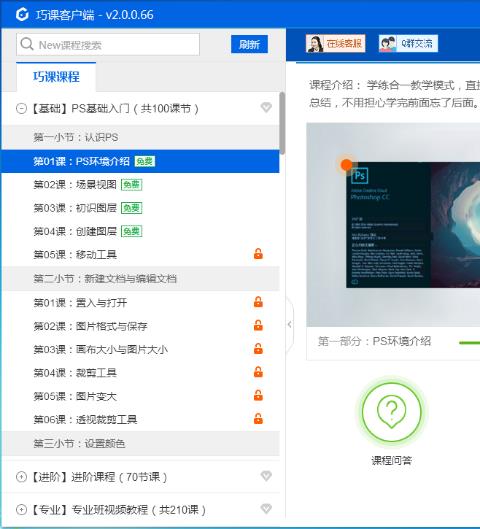Click section header 第三小节：设置颜色
This screenshot has width=480, height=529.
140,443
